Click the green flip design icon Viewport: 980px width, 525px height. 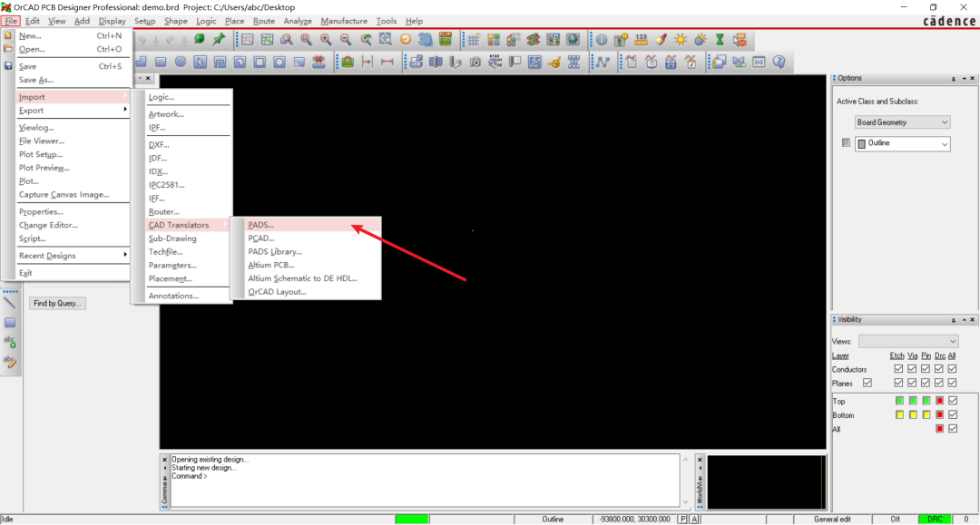click(x=445, y=39)
